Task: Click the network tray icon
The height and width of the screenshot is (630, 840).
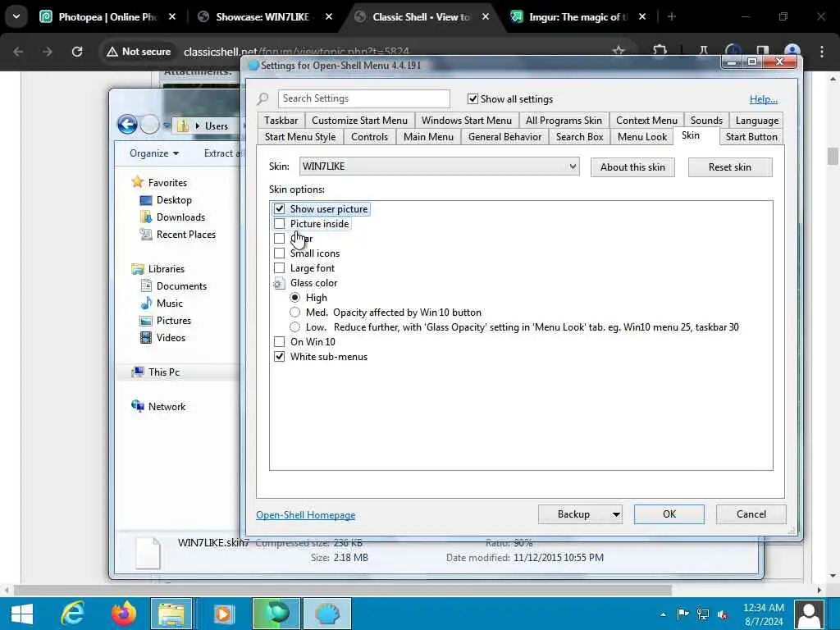Action: [703, 614]
